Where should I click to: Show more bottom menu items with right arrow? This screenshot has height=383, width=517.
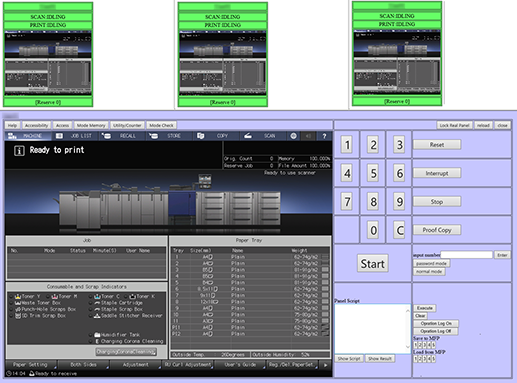click(325, 365)
